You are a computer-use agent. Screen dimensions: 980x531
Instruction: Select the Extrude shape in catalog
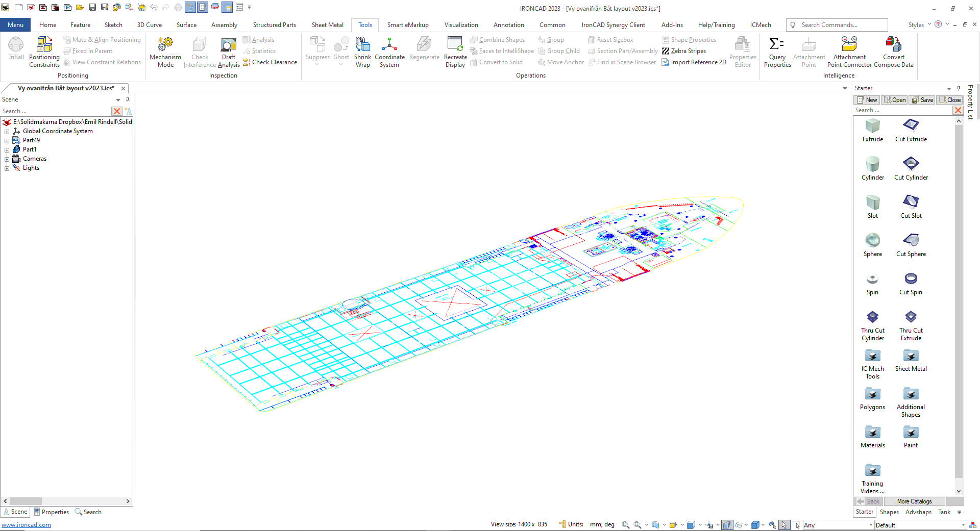pos(873,130)
